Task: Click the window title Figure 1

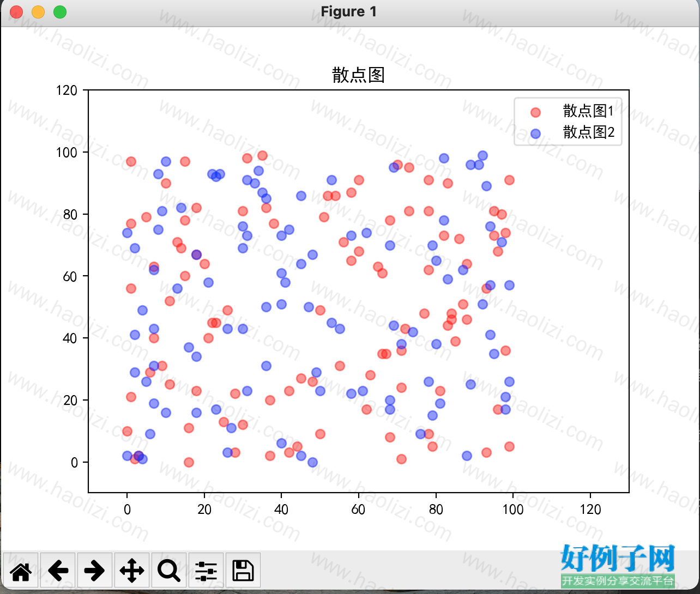Action: click(349, 11)
